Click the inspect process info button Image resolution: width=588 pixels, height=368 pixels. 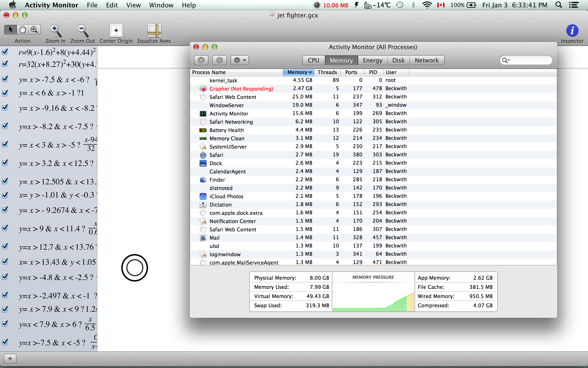click(x=219, y=60)
